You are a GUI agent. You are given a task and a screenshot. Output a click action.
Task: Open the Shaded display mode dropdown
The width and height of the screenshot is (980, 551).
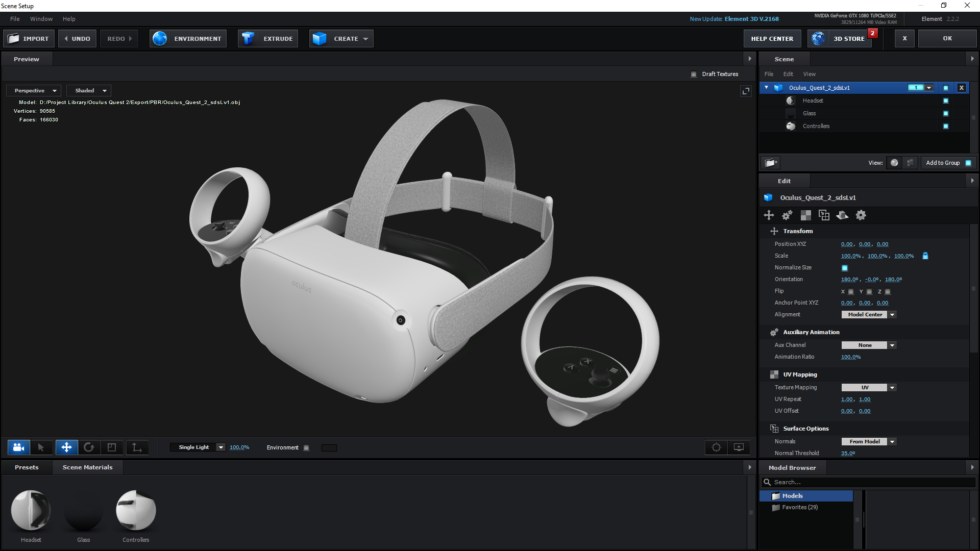point(89,91)
